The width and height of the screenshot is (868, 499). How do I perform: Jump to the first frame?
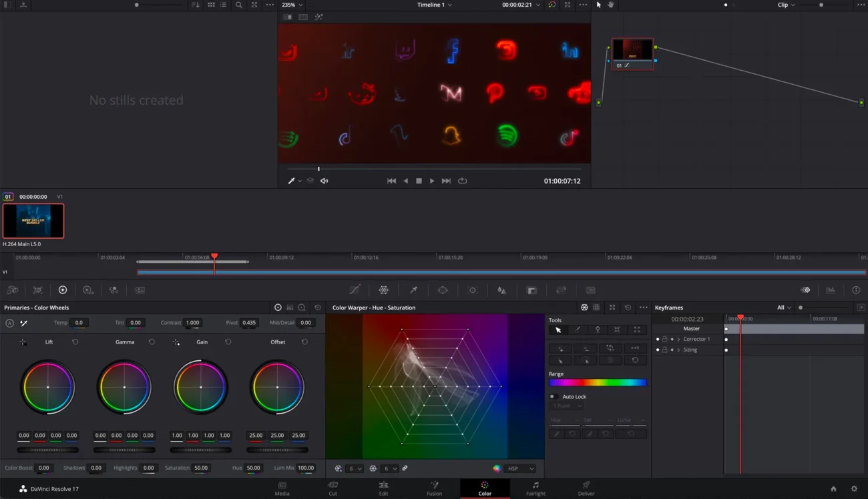(x=391, y=181)
